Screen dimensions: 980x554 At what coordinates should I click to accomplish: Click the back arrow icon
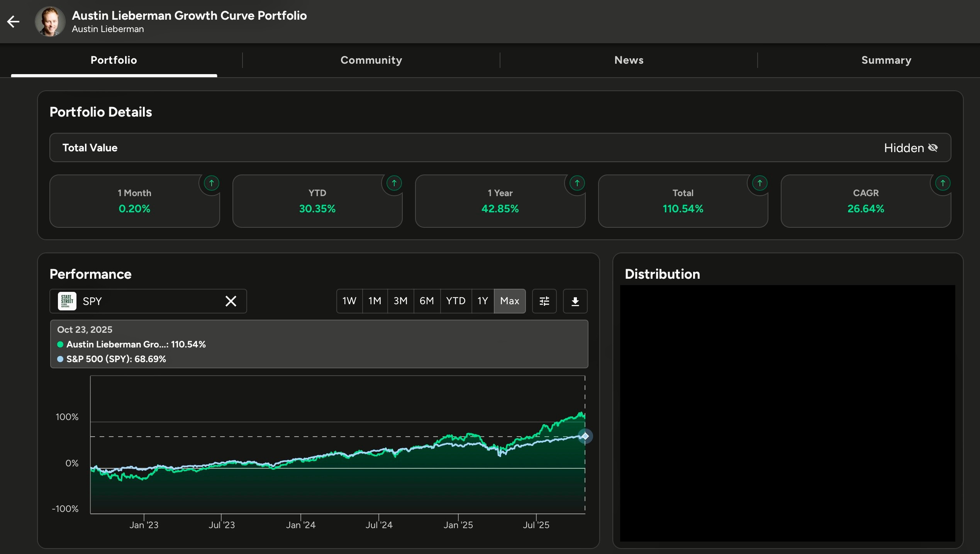(14, 22)
